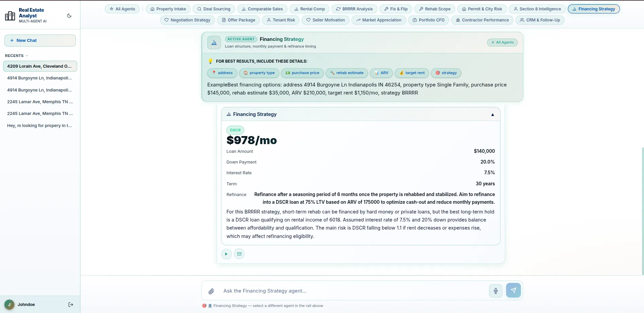Start a New Chat
This screenshot has height=313, width=644.
[40, 41]
